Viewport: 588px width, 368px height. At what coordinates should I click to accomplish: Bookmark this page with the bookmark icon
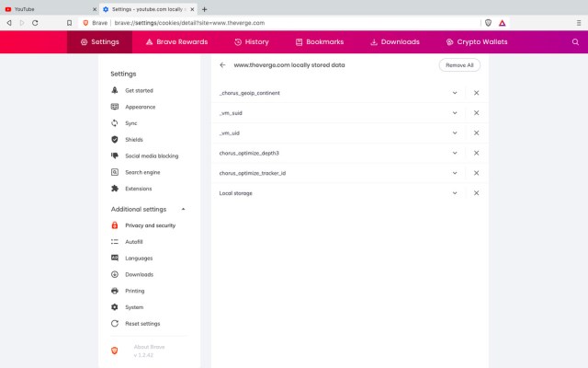coord(70,23)
